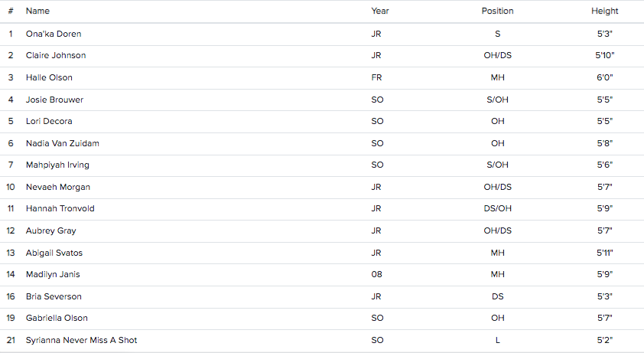The height and width of the screenshot is (353, 644).
Task: Click on Lori Decora's name
Action: coord(49,121)
